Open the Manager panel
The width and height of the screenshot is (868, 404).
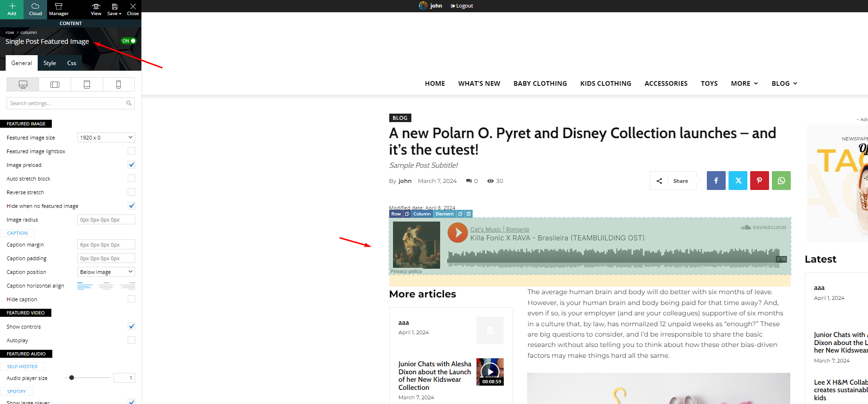click(x=59, y=9)
